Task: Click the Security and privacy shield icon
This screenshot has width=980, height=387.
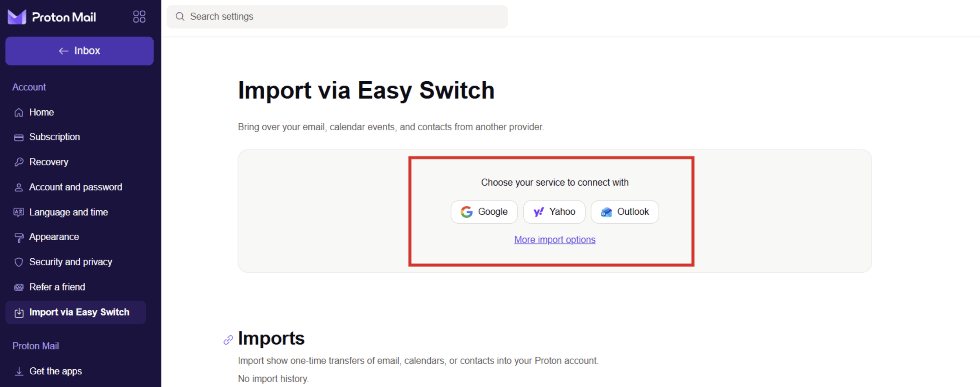Action: [x=19, y=262]
